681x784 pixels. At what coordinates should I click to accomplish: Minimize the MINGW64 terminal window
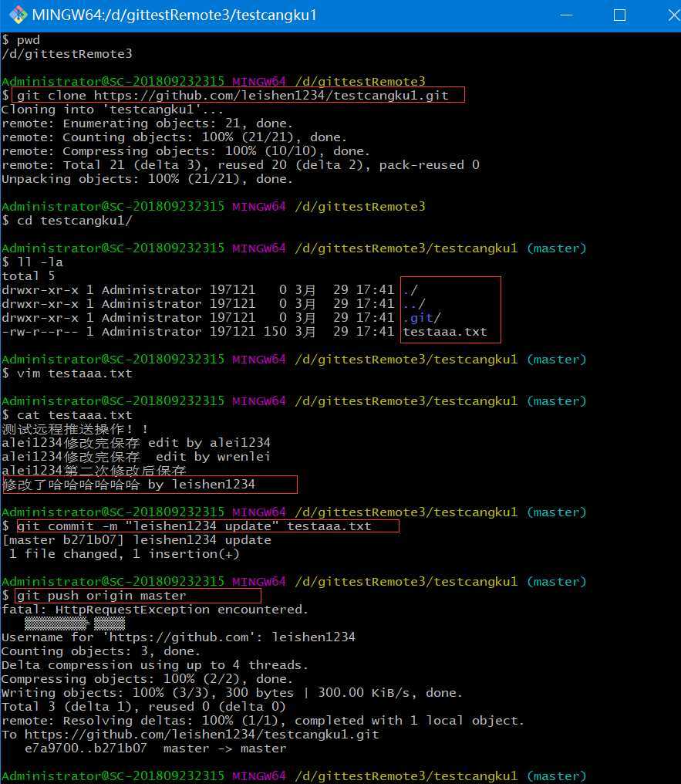[566, 15]
